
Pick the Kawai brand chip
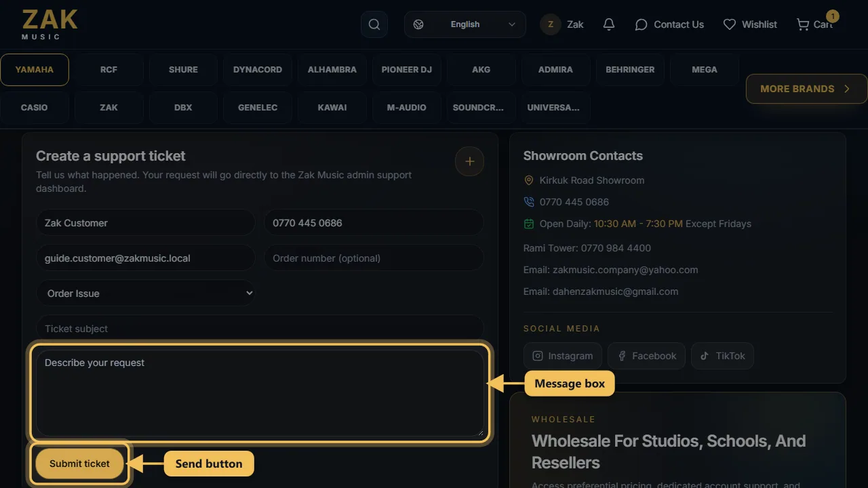(x=332, y=108)
